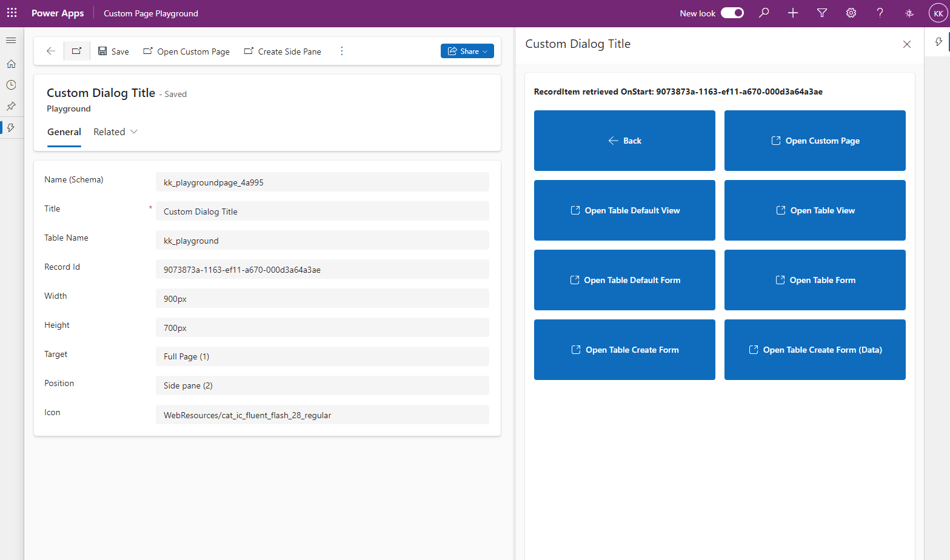
Task: Select the Recent clock icon in sidebar
Action: coord(11,85)
